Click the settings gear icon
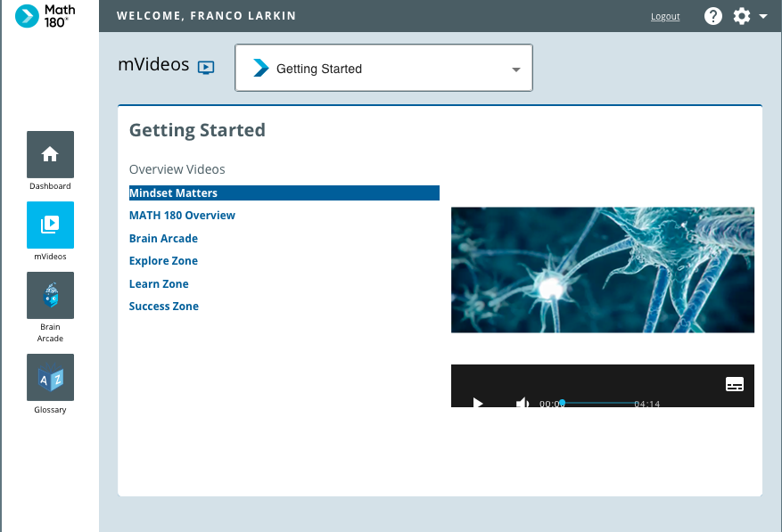This screenshot has width=782, height=532. [x=742, y=16]
